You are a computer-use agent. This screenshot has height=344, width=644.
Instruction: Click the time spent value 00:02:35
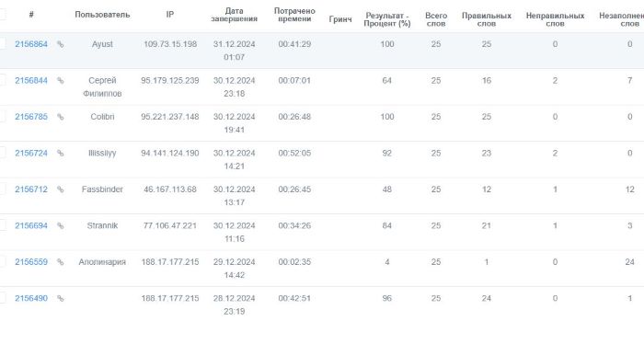tap(294, 262)
